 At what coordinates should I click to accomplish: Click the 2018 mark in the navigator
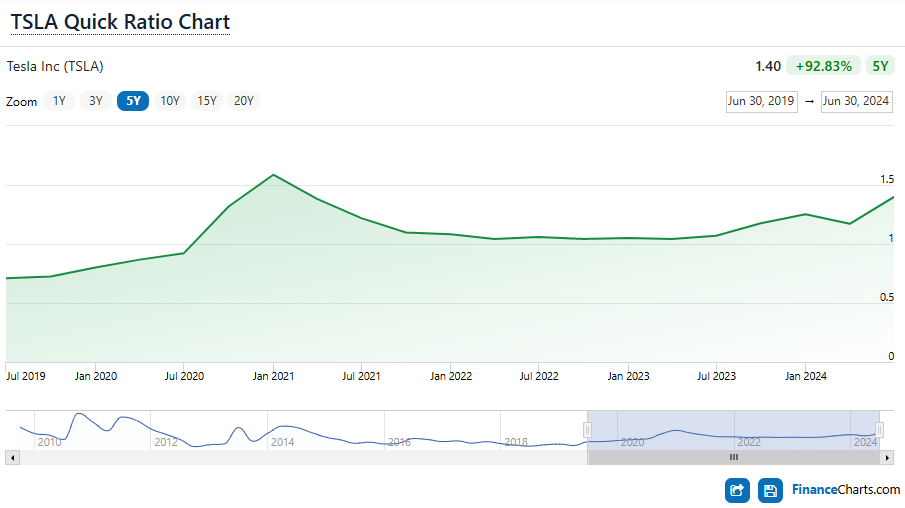[x=516, y=442]
